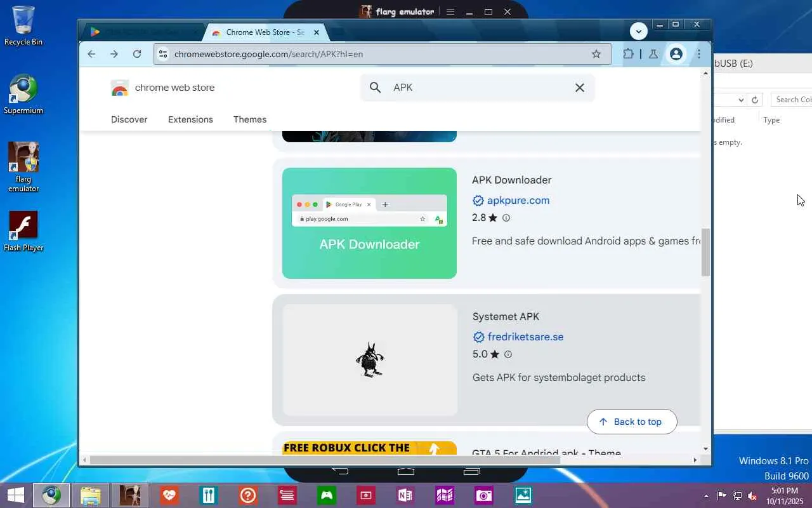Click the Explorer search box
Viewport: 812px width, 508px height.
[791, 100]
